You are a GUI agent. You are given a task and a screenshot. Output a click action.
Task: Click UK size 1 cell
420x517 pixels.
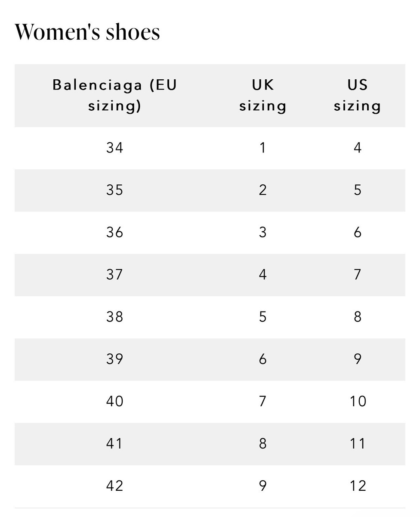[x=263, y=148]
